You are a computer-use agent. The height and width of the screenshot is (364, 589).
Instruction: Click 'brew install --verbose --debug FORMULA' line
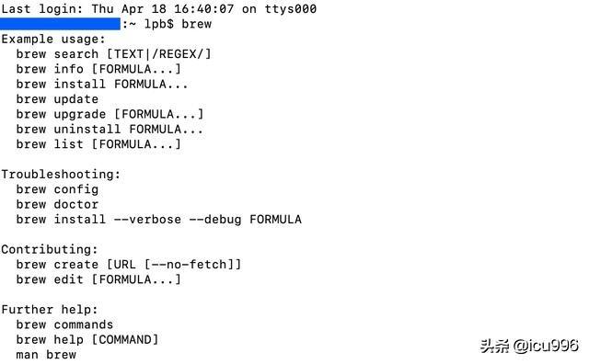pyautogui.click(x=158, y=220)
